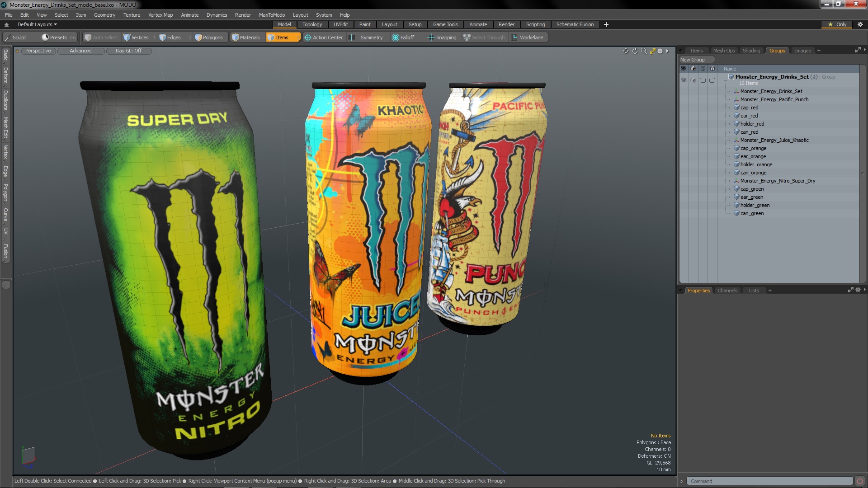Toggle the Only star filter
868x488 pixels.
tap(837, 24)
